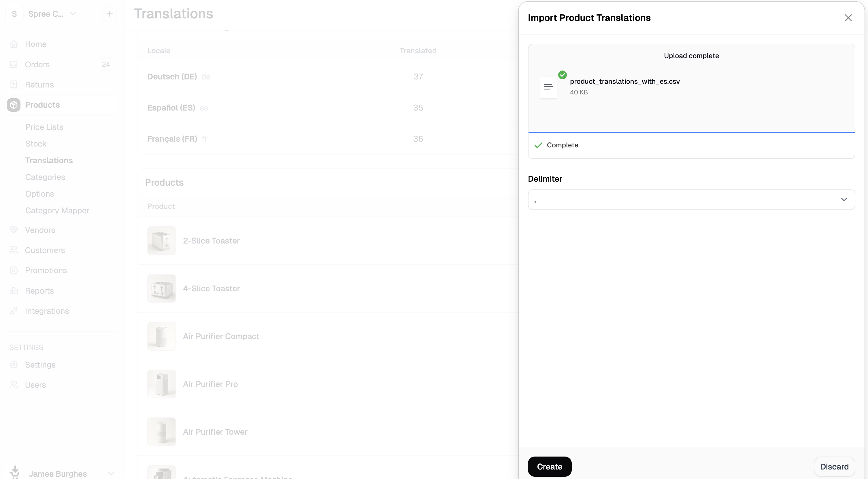Screen dimensions: 868x479
Task: Expand the Spree store switcher chevron
Action: (x=73, y=14)
